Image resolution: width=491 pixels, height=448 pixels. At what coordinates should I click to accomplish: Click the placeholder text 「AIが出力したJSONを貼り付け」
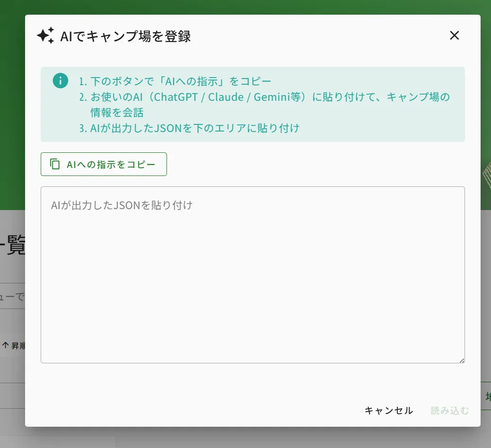click(122, 205)
